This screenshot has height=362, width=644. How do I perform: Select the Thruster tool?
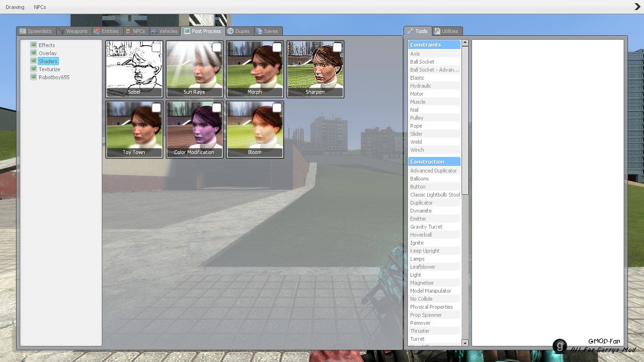pyautogui.click(x=434, y=331)
